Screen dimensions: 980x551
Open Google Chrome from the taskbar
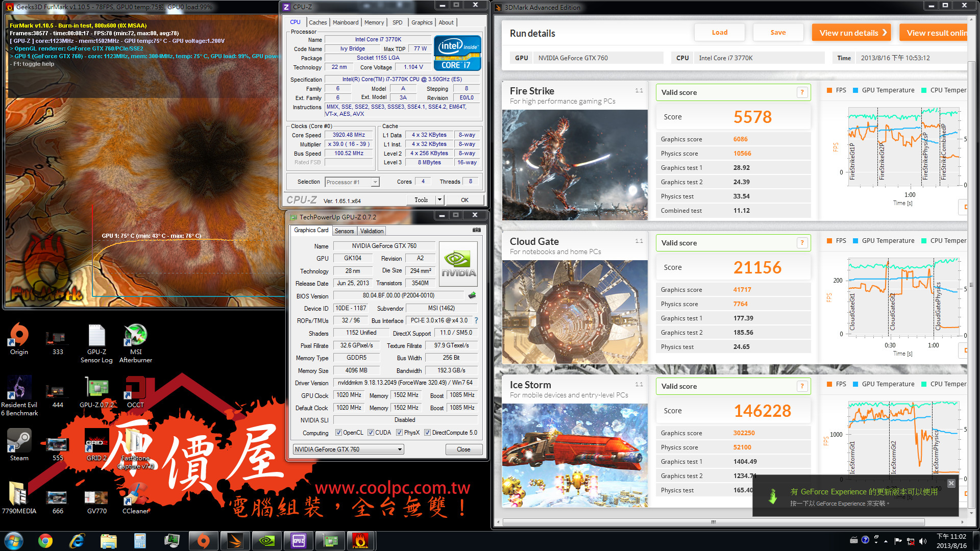tap(45, 540)
